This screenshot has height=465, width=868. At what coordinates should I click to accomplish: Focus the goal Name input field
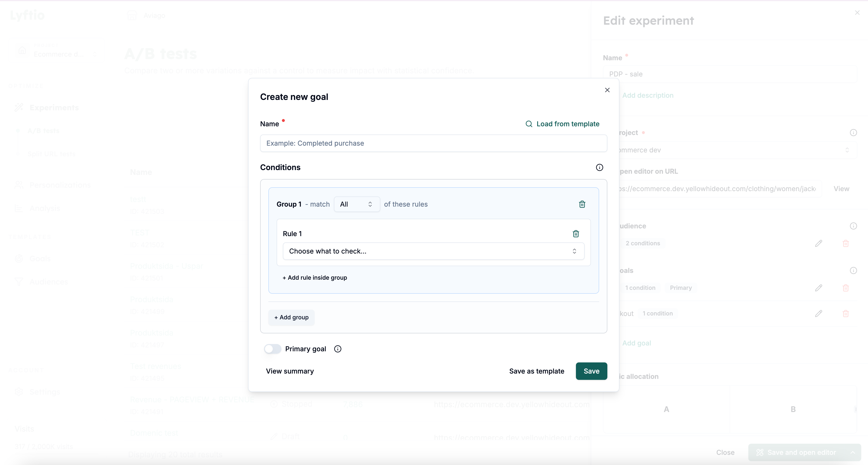coord(433,143)
